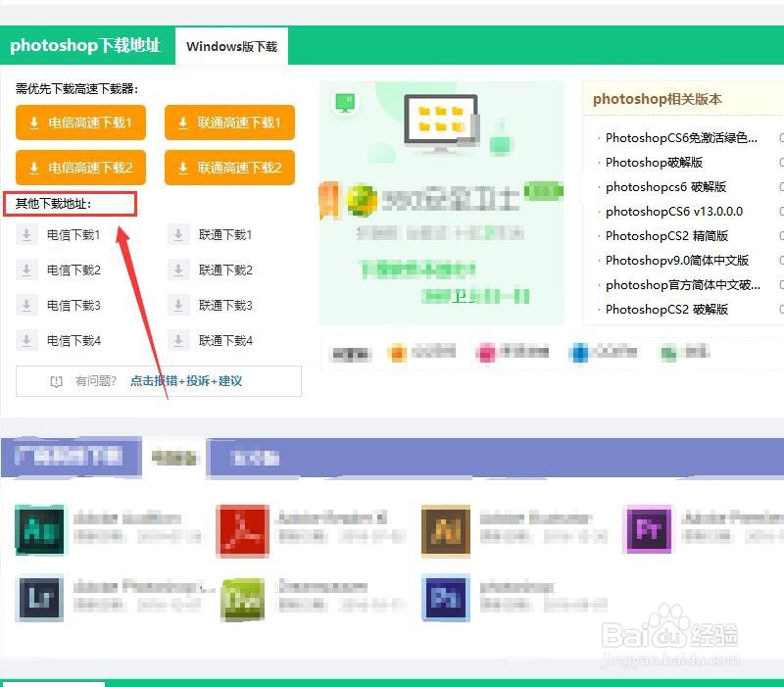Screen dimensions: 784x687
Task: Click the pink share icon below banner
Action: (x=485, y=353)
